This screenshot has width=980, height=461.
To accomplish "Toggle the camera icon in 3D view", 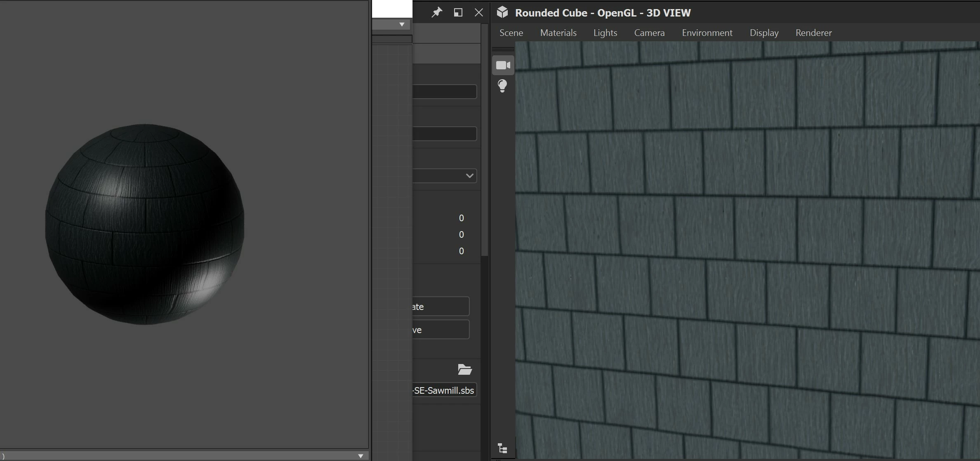I will 503,65.
